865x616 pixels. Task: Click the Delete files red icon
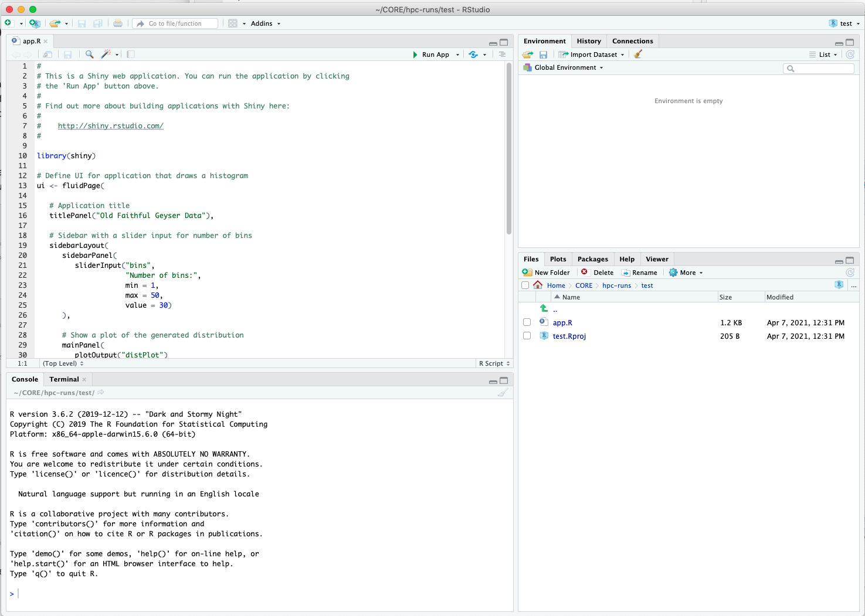pos(584,272)
